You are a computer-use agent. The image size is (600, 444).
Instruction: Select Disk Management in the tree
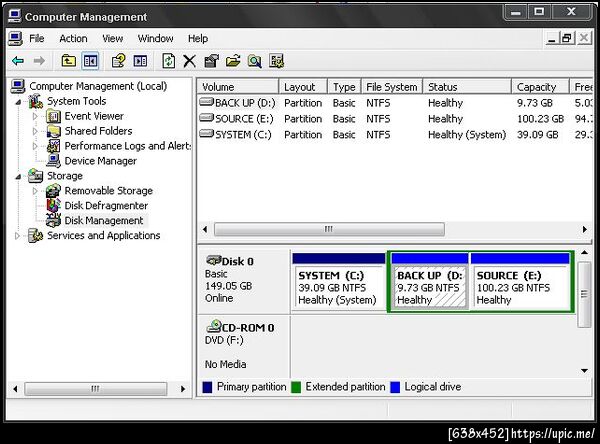click(104, 220)
